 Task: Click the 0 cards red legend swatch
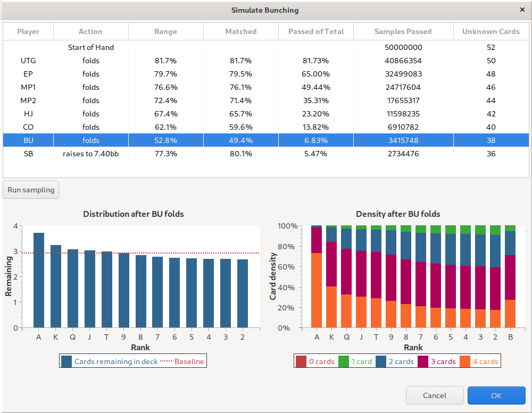[301, 361]
